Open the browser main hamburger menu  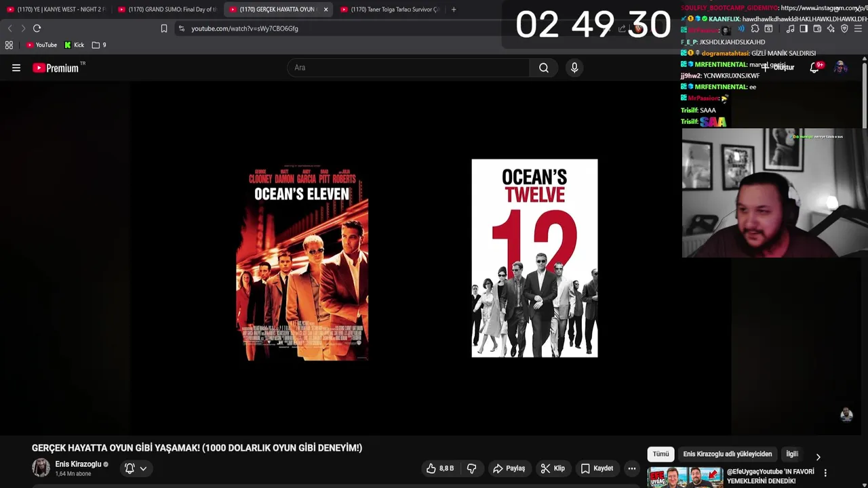(859, 28)
